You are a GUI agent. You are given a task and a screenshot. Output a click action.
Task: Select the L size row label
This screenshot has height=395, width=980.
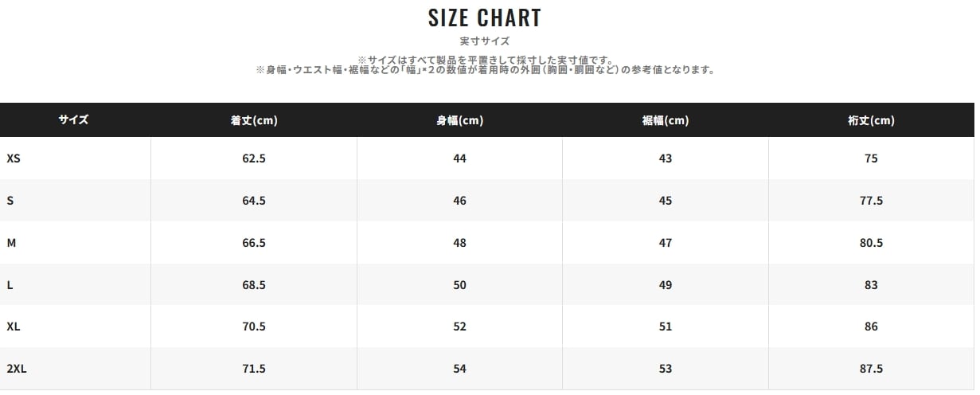pos(10,285)
